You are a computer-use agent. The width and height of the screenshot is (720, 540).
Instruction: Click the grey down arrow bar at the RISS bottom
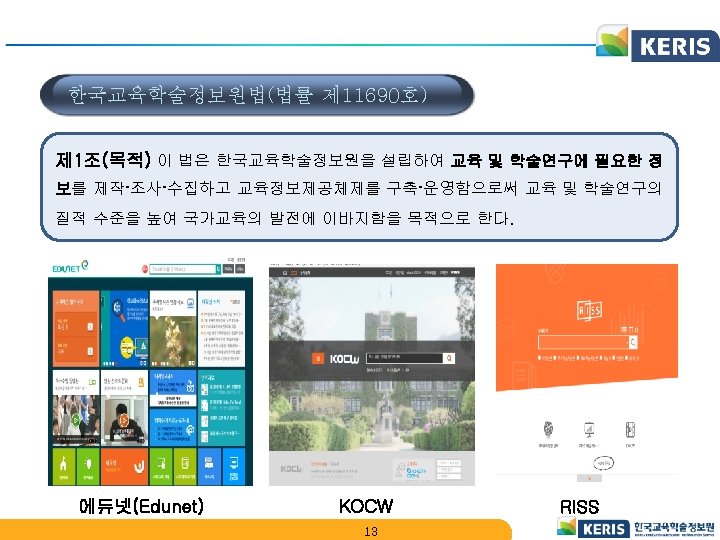click(x=590, y=478)
